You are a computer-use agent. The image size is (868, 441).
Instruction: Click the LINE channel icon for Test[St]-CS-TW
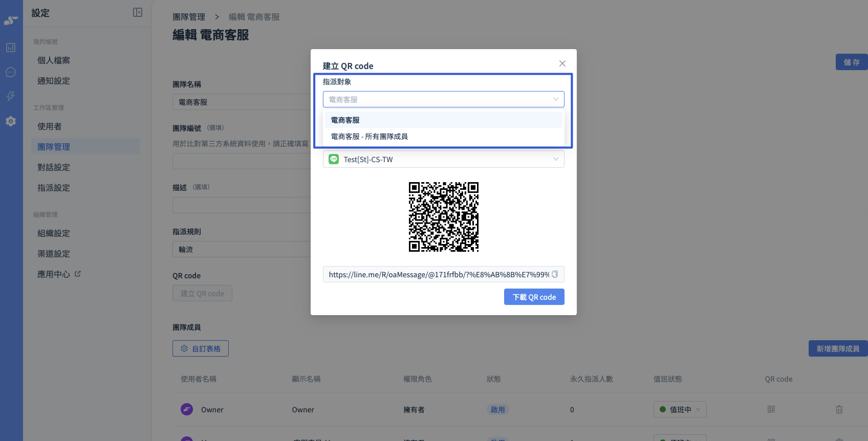tap(334, 159)
